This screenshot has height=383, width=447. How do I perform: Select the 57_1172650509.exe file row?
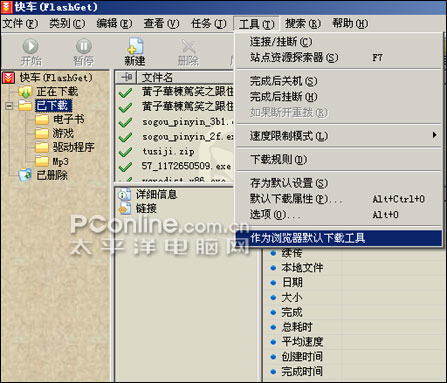pyautogui.click(x=175, y=166)
